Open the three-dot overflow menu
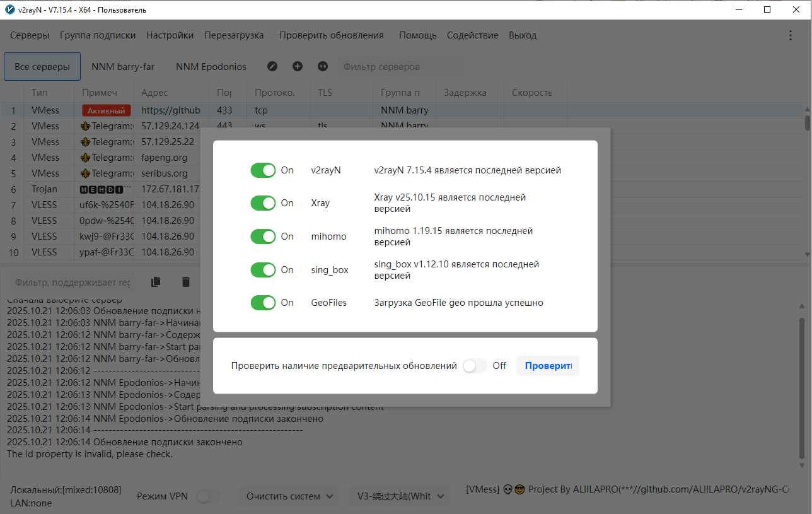812x514 pixels. click(791, 35)
